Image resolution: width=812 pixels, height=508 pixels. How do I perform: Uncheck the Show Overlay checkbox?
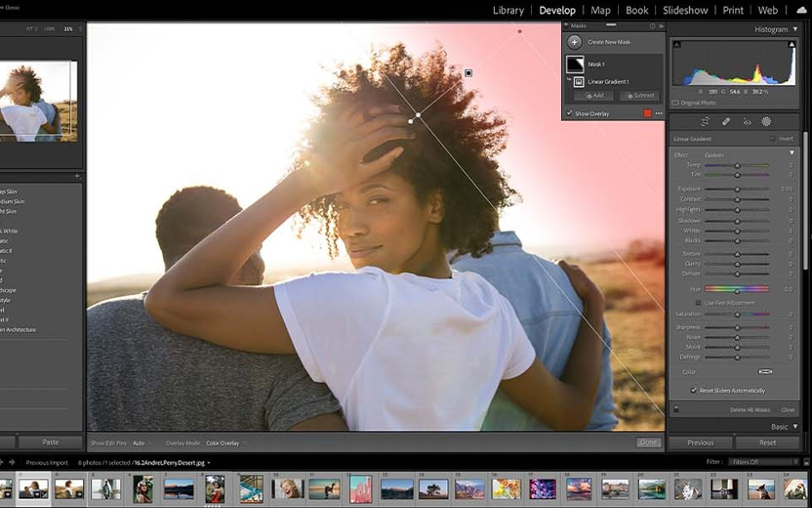coord(569,113)
